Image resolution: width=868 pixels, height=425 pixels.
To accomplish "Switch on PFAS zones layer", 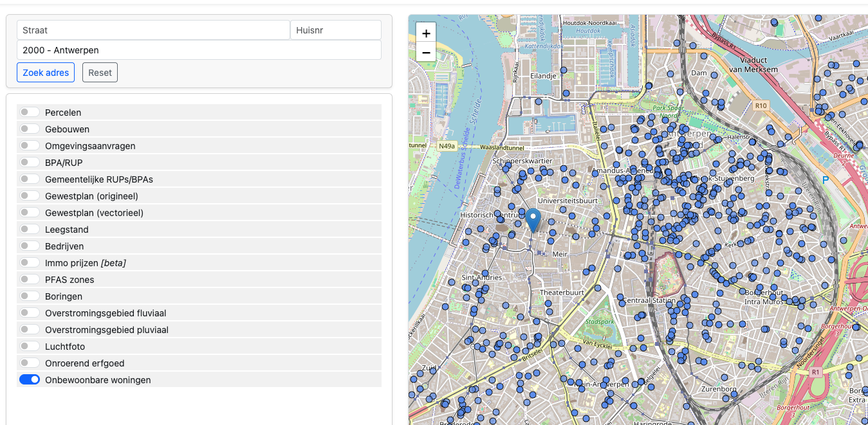I will [x=30, y=280].
